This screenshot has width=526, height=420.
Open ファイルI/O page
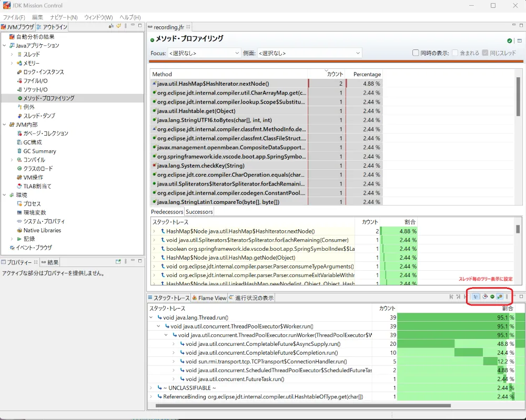35,81
